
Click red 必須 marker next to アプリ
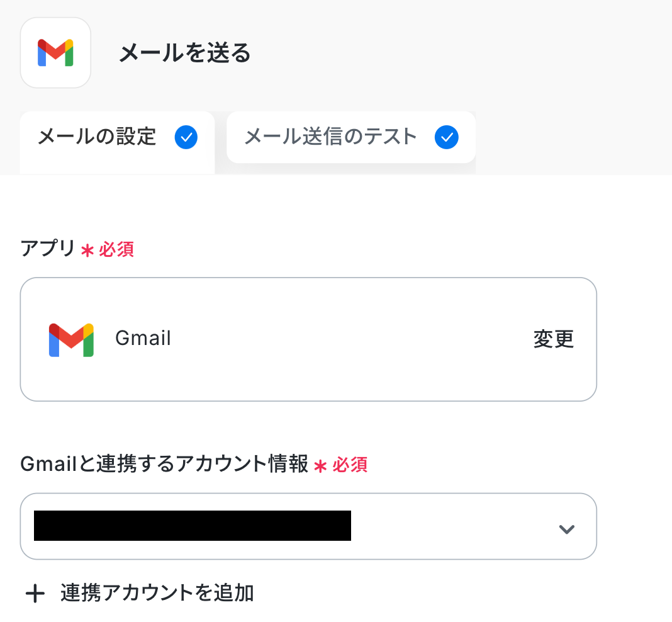116,250
